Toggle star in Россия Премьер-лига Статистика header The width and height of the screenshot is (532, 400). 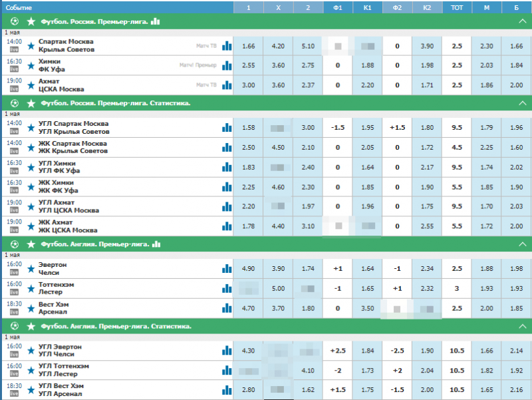[x=31, y=103]
